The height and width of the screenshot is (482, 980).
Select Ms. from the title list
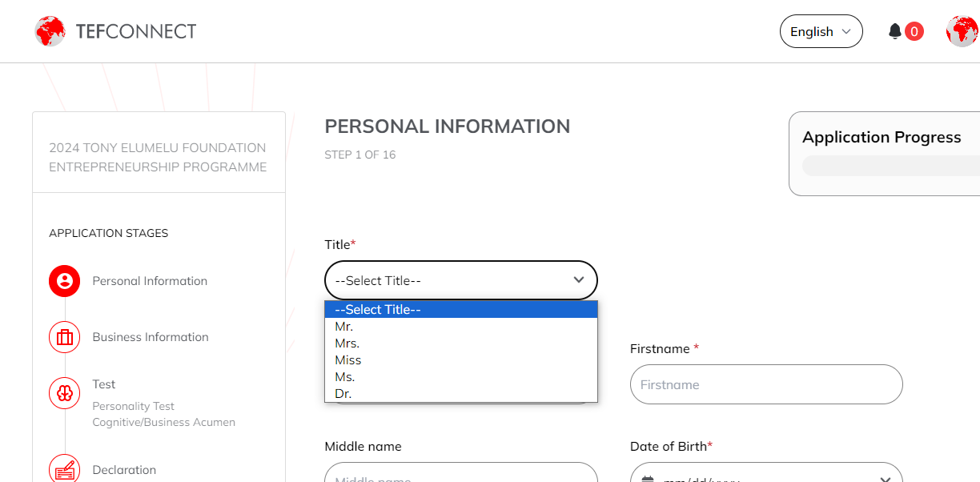[x=461, y=377]
